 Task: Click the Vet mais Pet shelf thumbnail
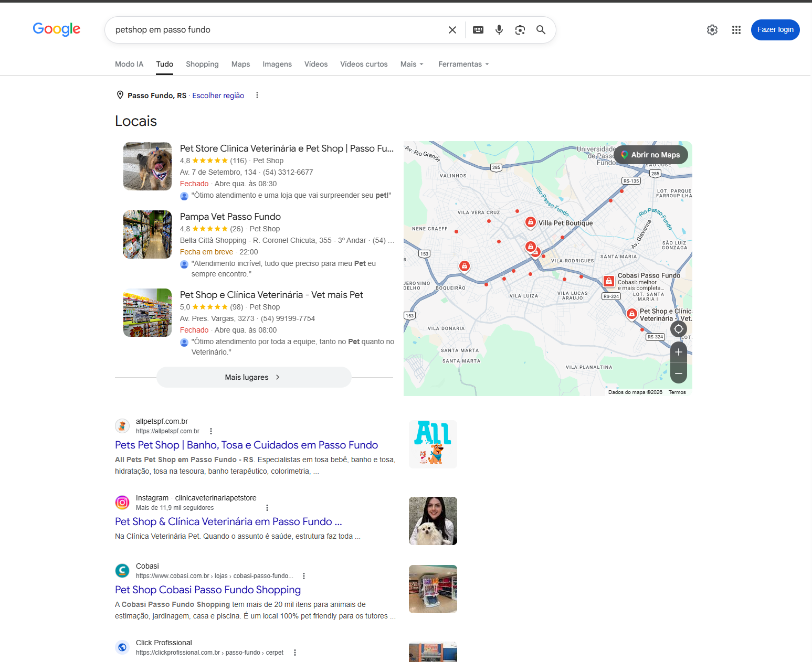pos(147,313)
